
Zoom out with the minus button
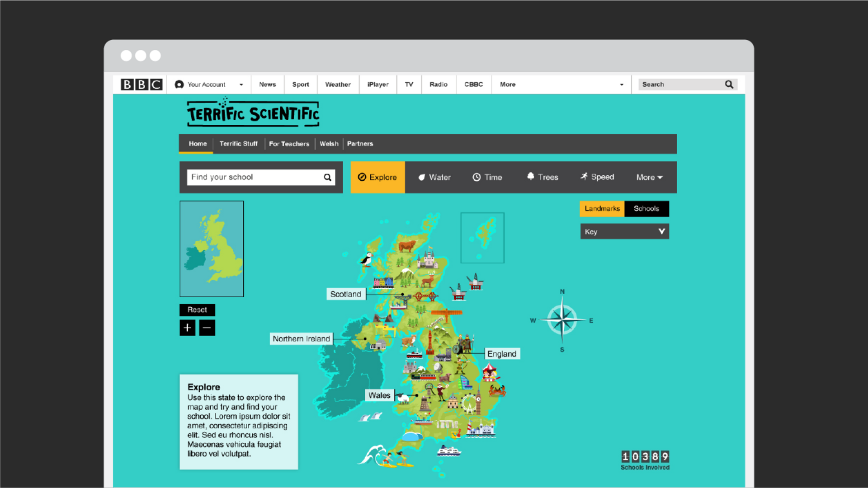[207, 328]
